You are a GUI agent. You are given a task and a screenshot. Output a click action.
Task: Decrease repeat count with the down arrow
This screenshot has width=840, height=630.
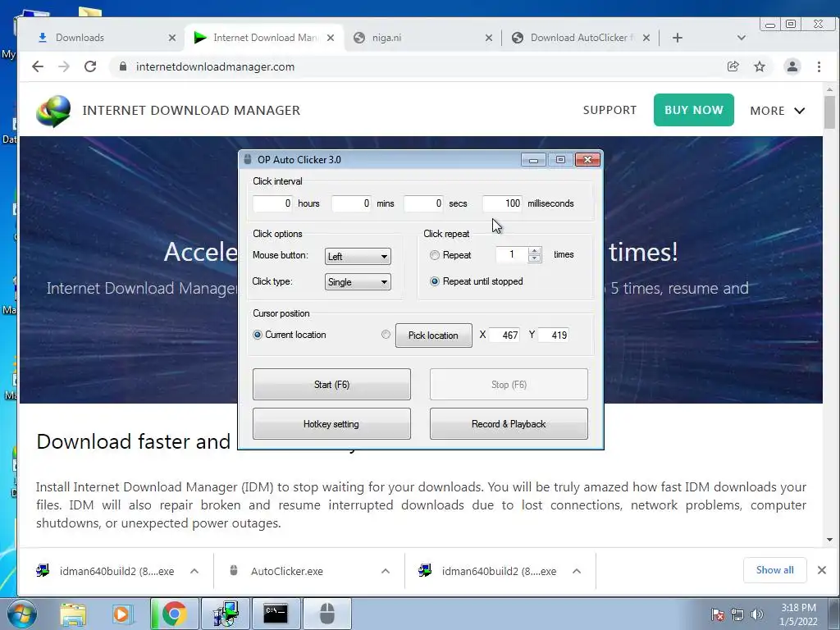[x=534, y=258]
